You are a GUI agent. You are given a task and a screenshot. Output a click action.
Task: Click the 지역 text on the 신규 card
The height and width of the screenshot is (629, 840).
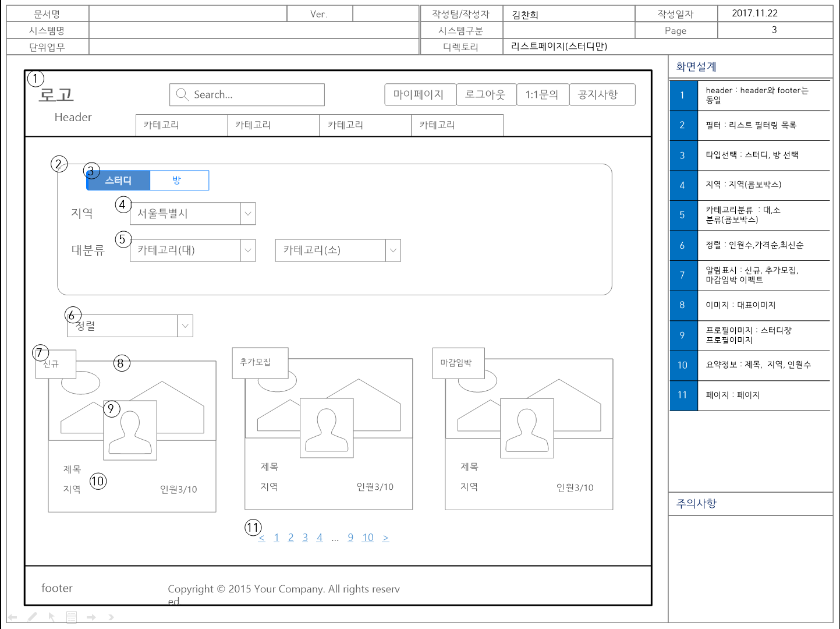pos(72,489)
